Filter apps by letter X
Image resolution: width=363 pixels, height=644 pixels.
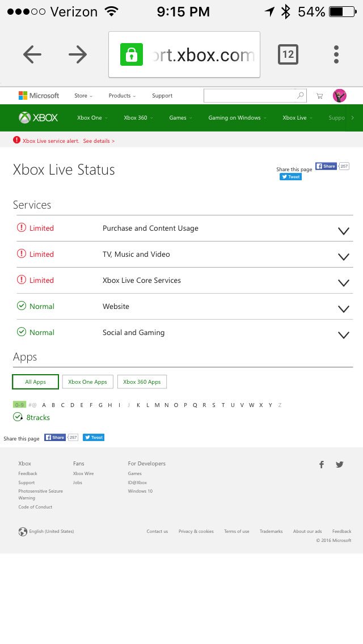tap(261, 405)
